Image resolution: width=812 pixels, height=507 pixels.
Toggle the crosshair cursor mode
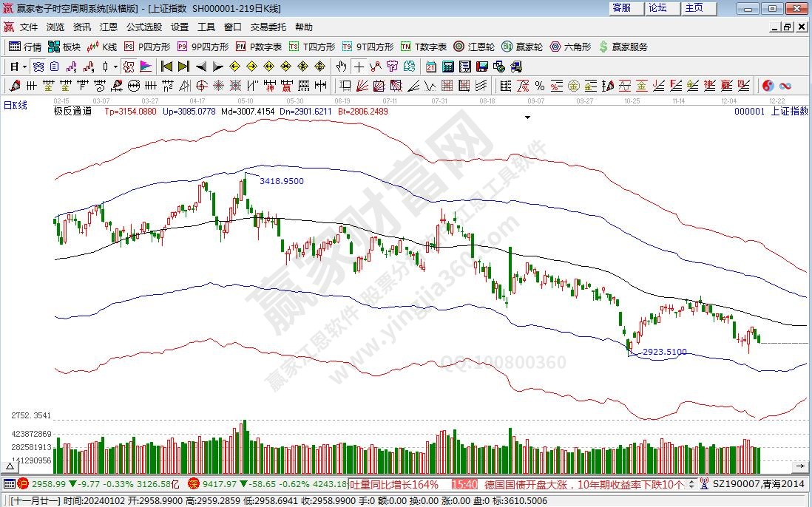coord(358,66)
